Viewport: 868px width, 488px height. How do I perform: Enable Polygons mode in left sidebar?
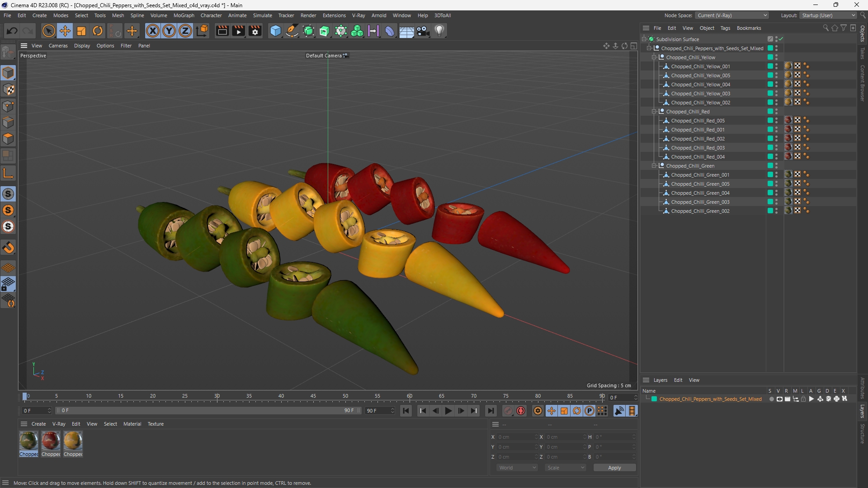[8, 139]
